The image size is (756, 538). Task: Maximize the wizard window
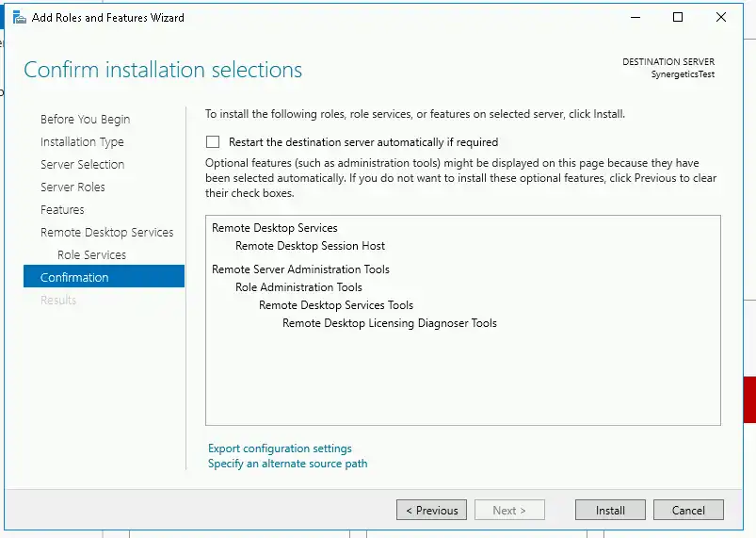[x=678, y=17]
